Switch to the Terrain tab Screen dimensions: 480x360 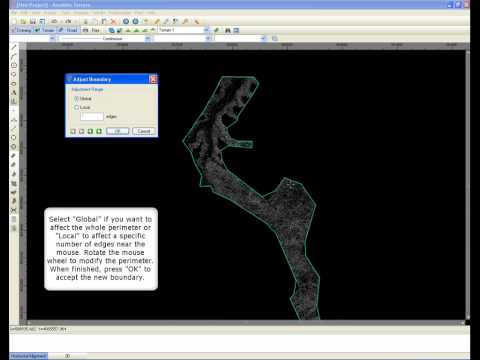coord(45,30)
